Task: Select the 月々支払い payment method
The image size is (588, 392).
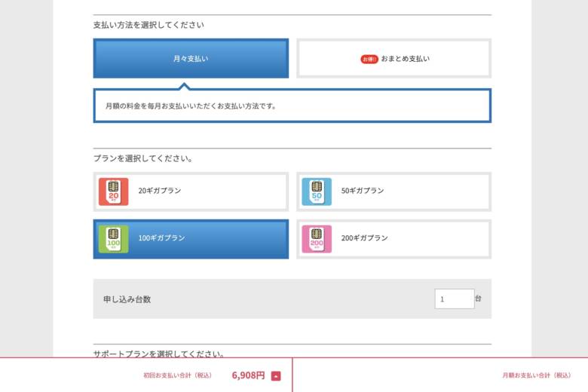Action: [191, 59]
